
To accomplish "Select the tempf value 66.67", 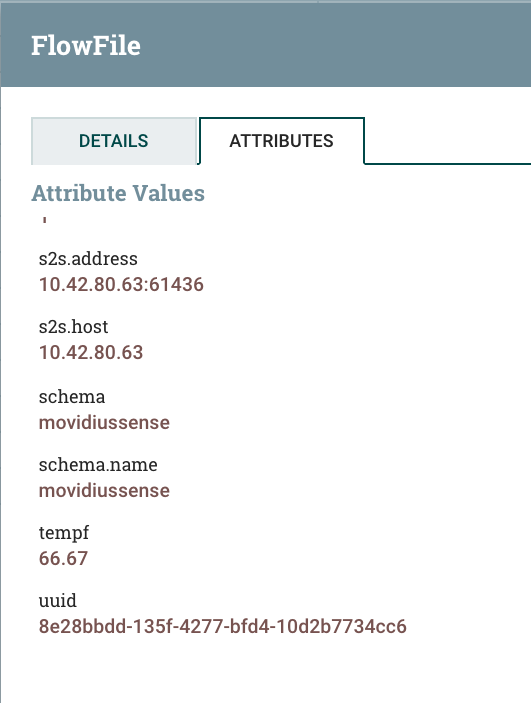I will [63, 559].
